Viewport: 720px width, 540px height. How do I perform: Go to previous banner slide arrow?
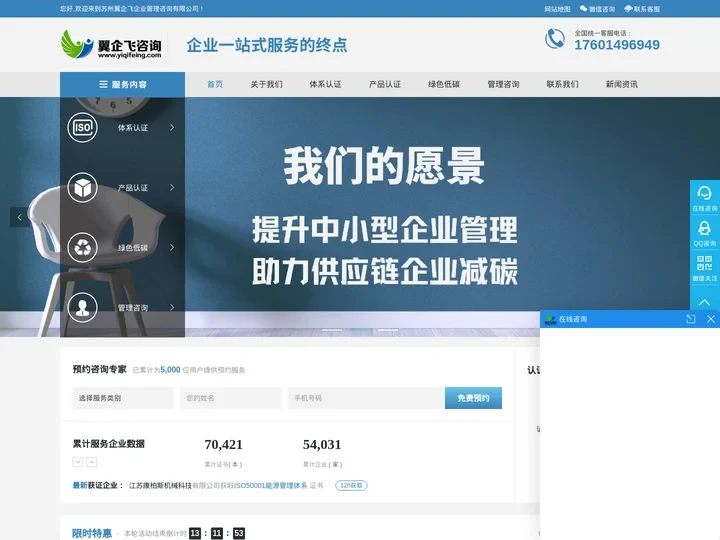(20, 217)
